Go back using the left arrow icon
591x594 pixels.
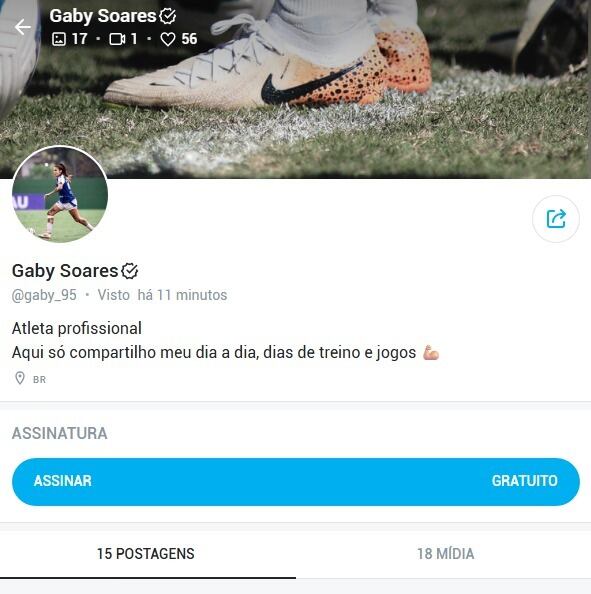pyautogui.click(x=23, y=27)
